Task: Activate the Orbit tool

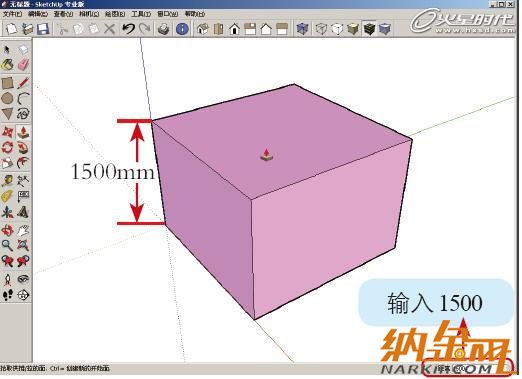Action: tap(7, 230)
